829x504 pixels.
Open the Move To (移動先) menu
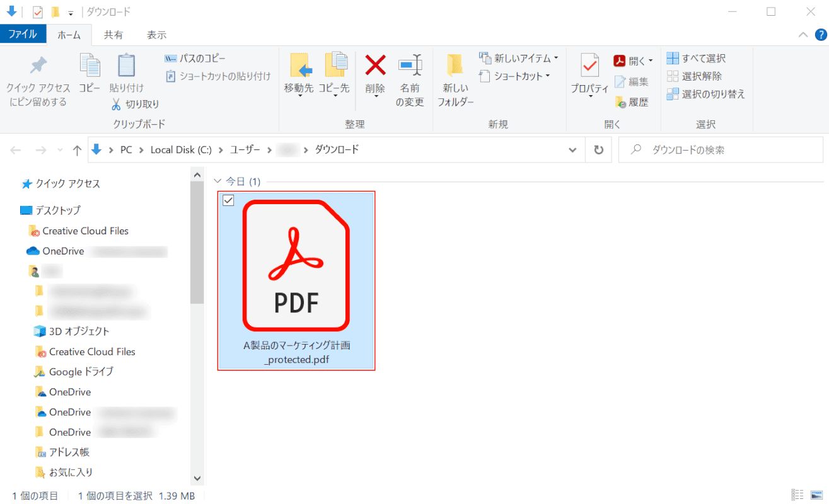[x=299, y=74]
